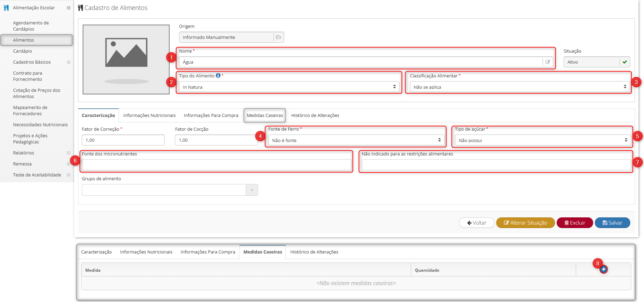Expand Cadastros Básicos submenu

pos(68,62)
